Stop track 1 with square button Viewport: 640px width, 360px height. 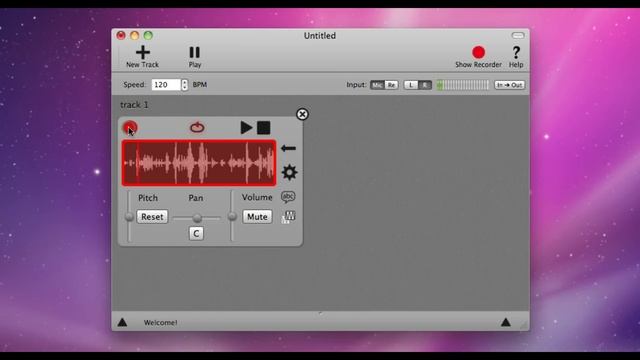[264, 128]
